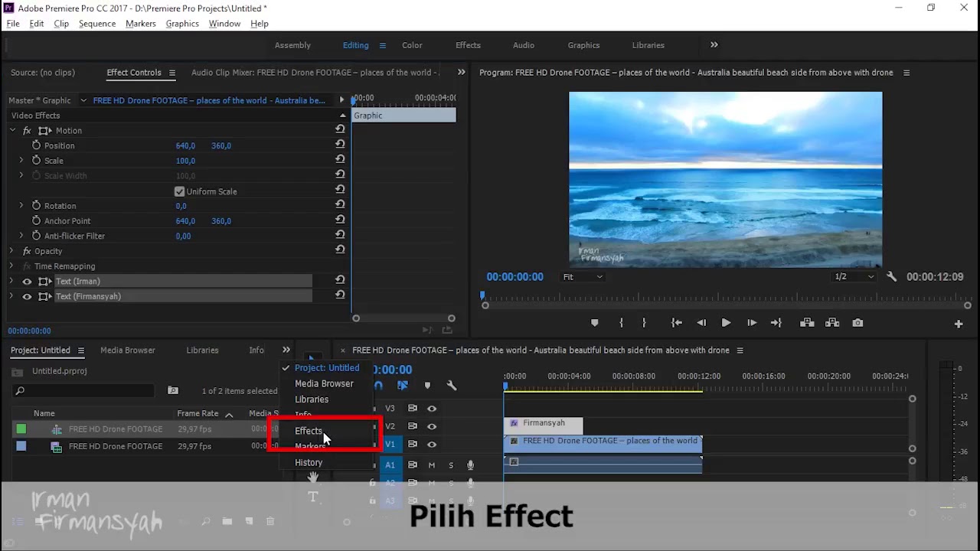Filter bin by image icon beside search
The image size is (980, 551).
tap(173, 390)
